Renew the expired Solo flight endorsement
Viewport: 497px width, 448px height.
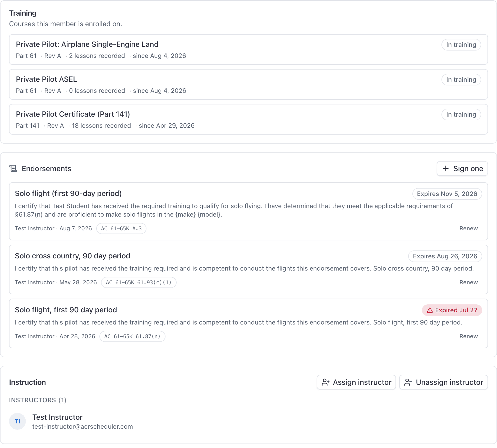[x=468, y=336]
